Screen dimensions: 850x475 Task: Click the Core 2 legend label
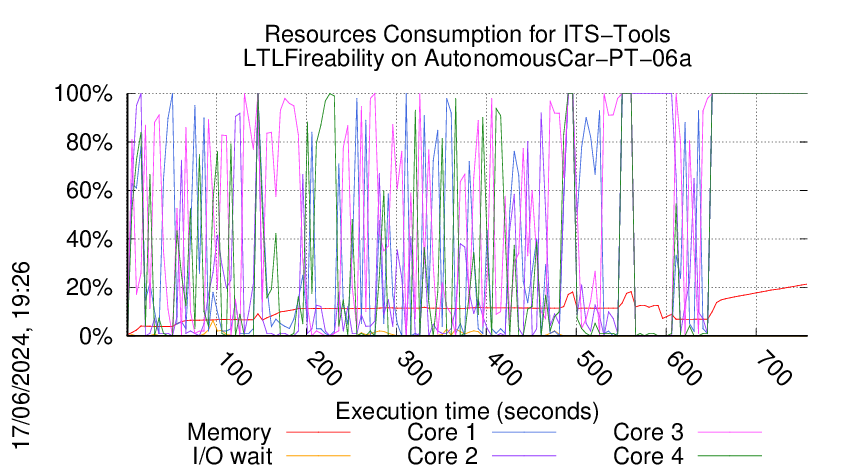(x=442, y=457)
